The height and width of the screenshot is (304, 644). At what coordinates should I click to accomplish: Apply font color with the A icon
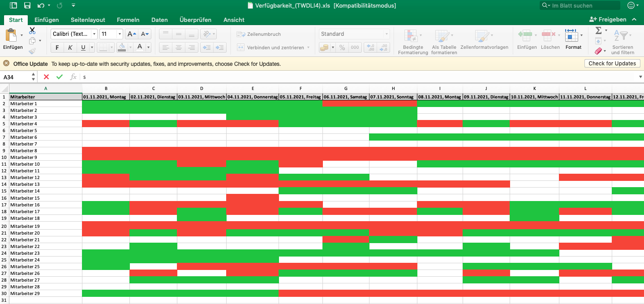pos(140,47)
